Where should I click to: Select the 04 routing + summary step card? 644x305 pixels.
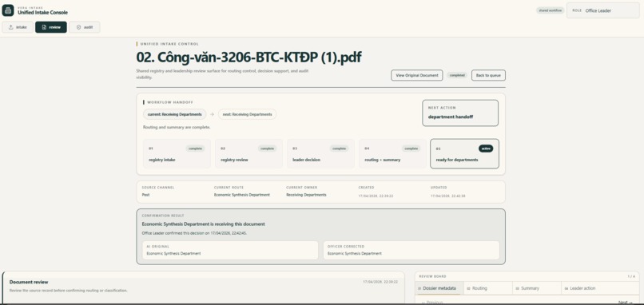[392, 153]
